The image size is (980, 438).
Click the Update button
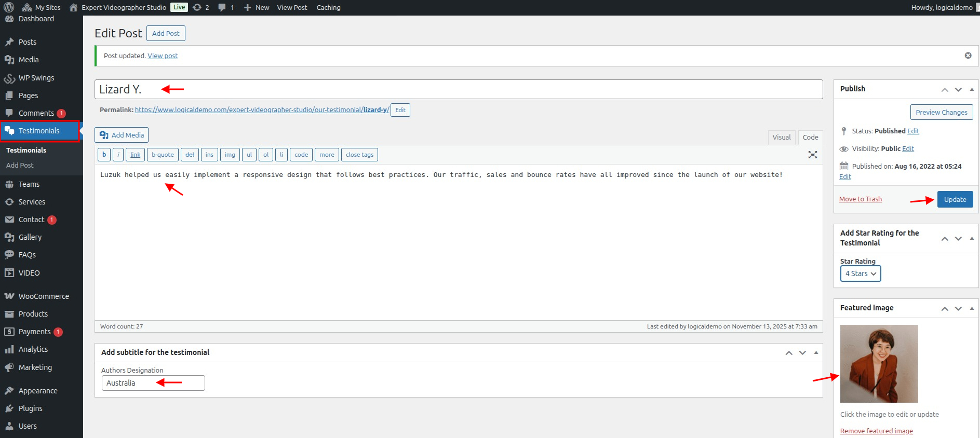(x=955, y=199)
